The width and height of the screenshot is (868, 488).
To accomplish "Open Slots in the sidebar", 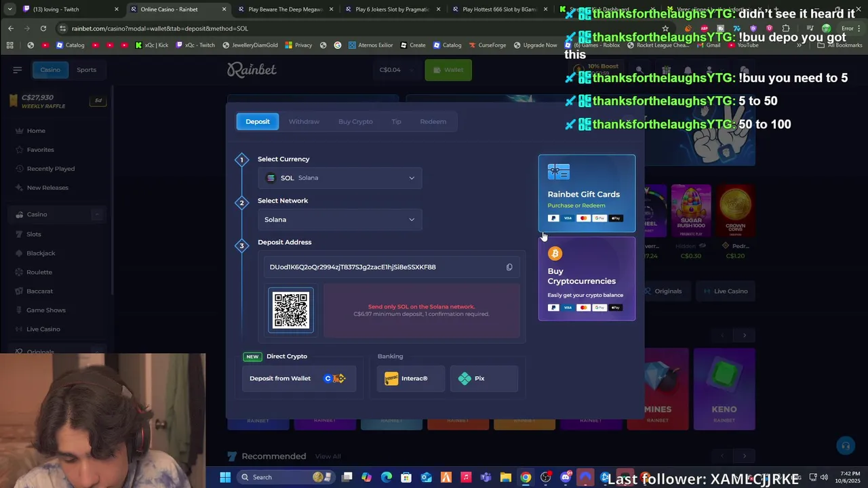I will 34,234.
